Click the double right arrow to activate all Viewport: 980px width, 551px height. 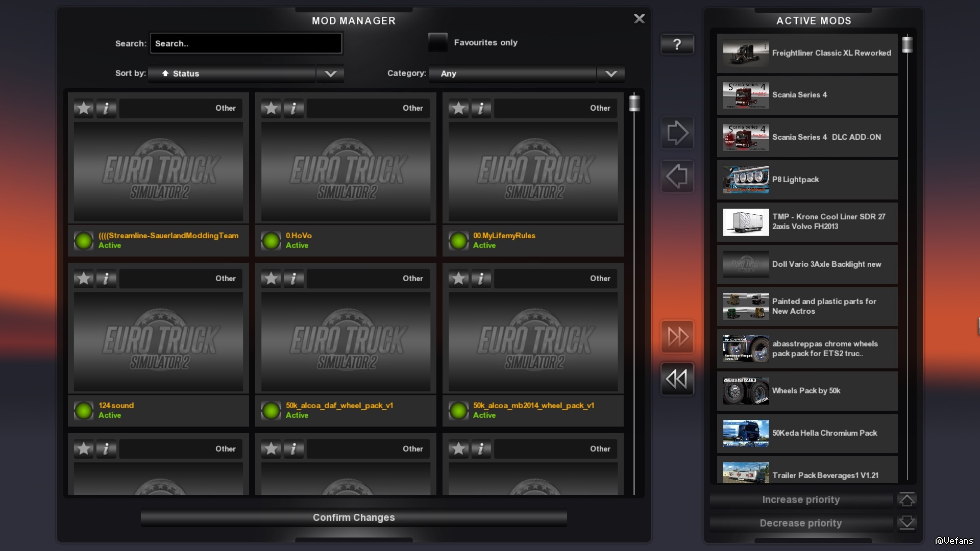point(677,337)
